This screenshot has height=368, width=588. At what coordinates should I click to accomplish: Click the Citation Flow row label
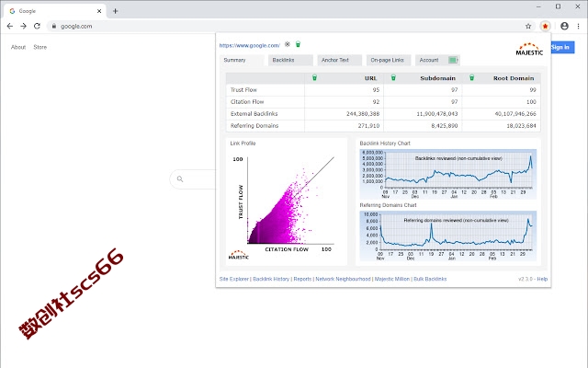coord(247,102)
